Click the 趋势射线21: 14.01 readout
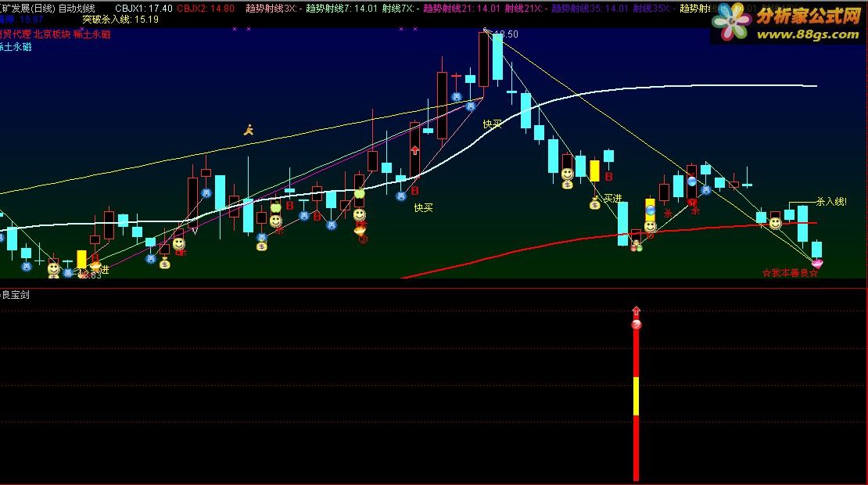The width and height of the screenshot is (868, 485). click(x=461, y=9)
